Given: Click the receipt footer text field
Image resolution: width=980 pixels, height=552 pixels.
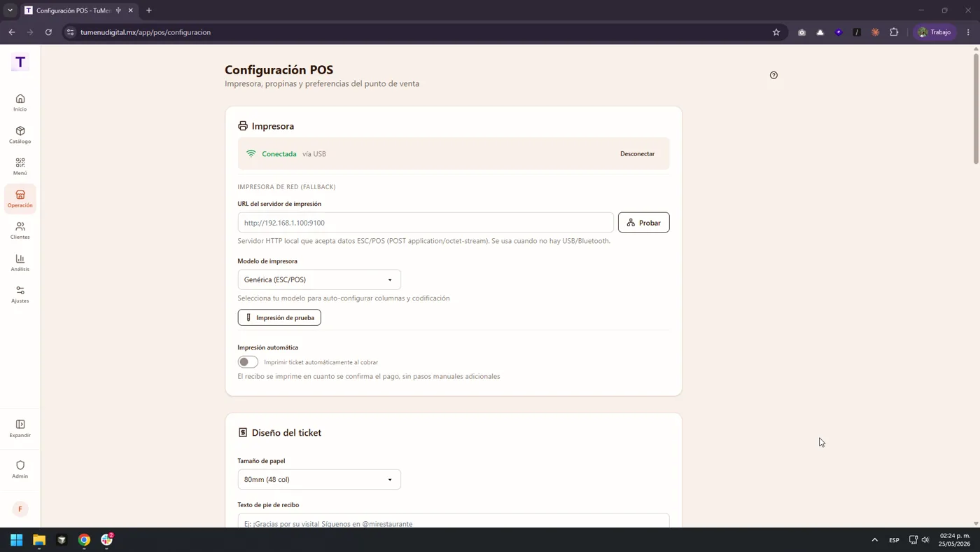Looking at the screenshot, I should click(454, 521).
